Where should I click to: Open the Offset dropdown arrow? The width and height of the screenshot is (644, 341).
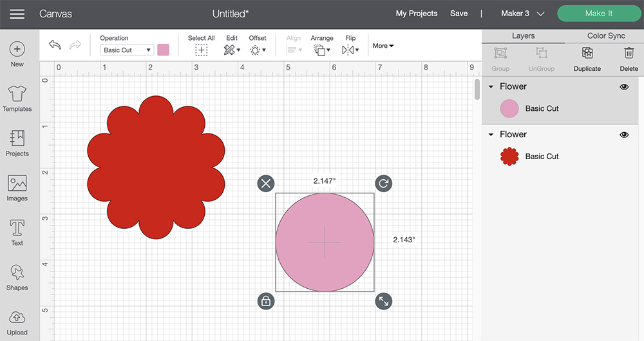point(263,50)
